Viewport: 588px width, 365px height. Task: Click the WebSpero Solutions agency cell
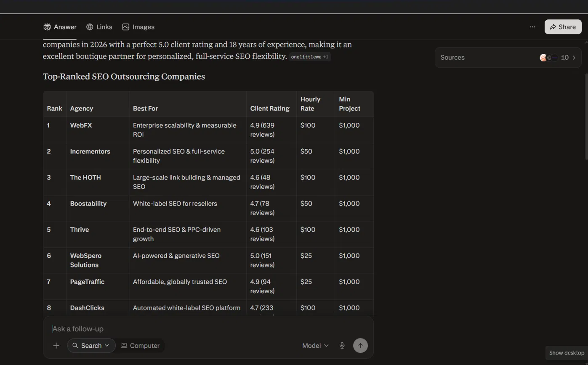click(x=98, y=260)
